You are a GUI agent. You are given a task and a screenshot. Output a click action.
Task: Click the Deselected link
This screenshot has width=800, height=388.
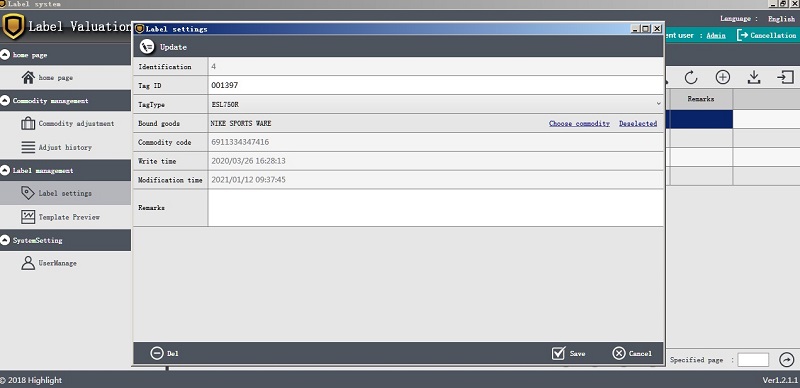pos(638,124)
